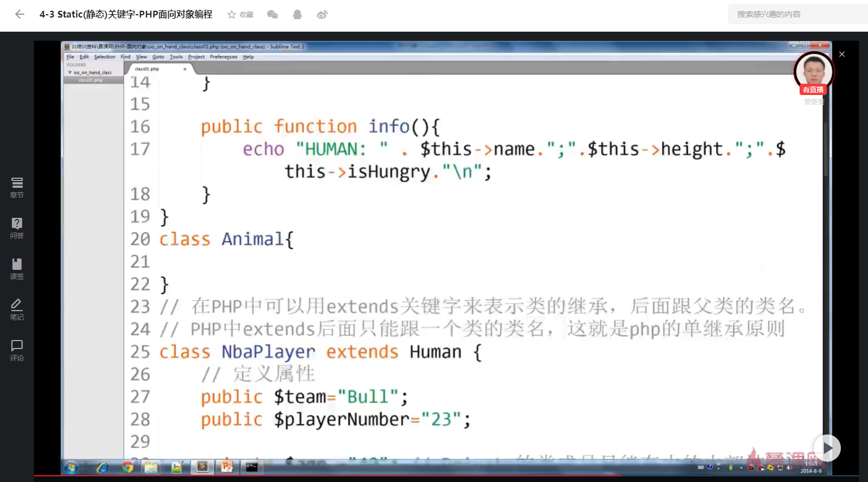This screenshot has width=868, height=482.
Task: Open the 课签 (course bookmarks) icon
Action: (x=17, y=268)
